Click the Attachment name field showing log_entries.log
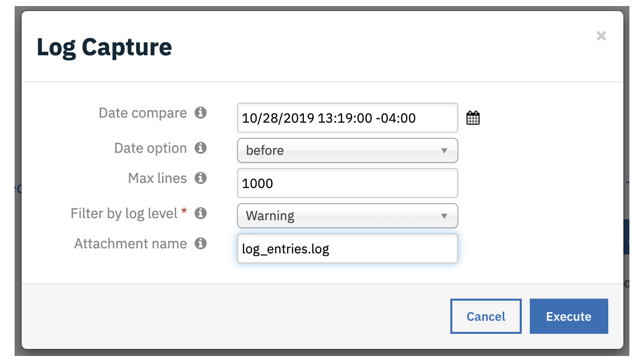This screenshot has width=644, height=362. 347,248
